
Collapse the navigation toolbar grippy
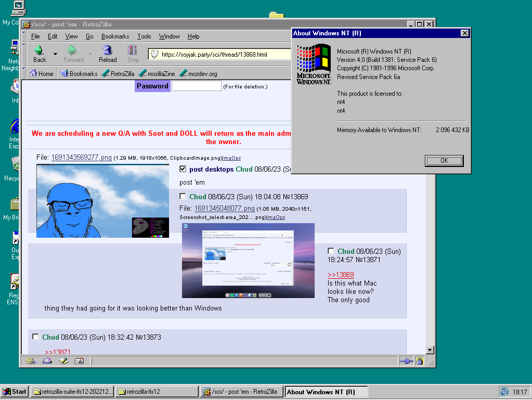24,54
